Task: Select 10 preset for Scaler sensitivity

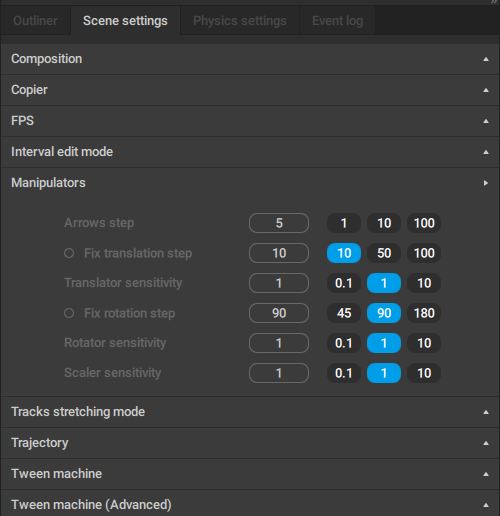Action: pos(424,373)
